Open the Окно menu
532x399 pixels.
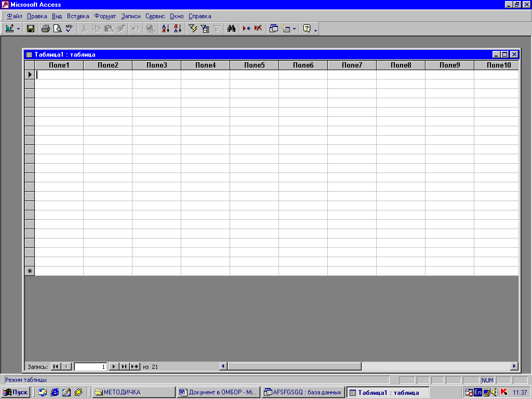[x=177, y=16]
